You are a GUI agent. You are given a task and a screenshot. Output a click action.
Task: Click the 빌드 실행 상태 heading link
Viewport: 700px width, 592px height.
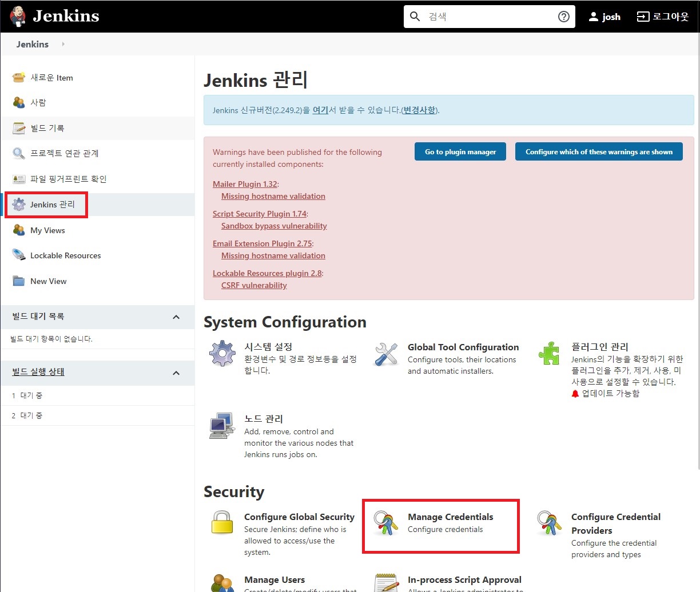[x=38, y=371]
